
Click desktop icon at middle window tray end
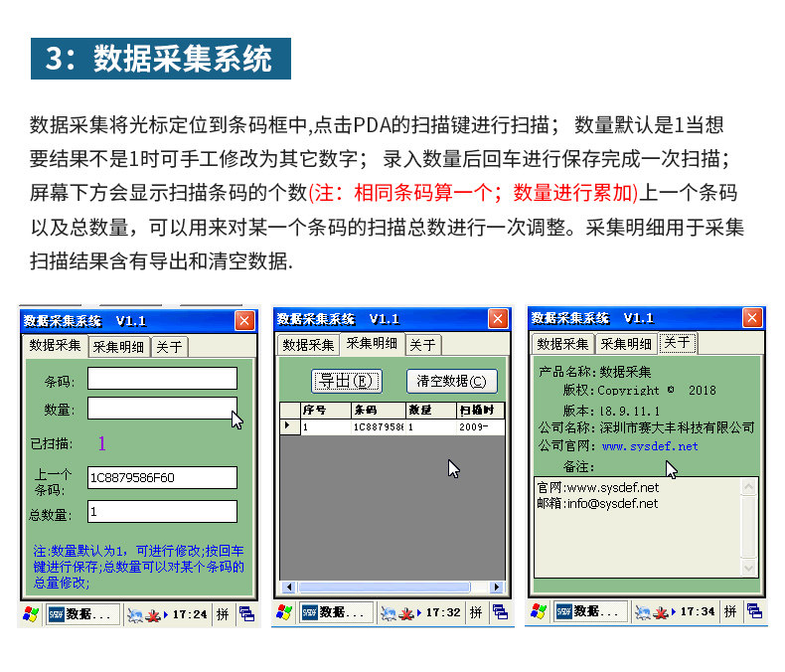click(500, 612)
